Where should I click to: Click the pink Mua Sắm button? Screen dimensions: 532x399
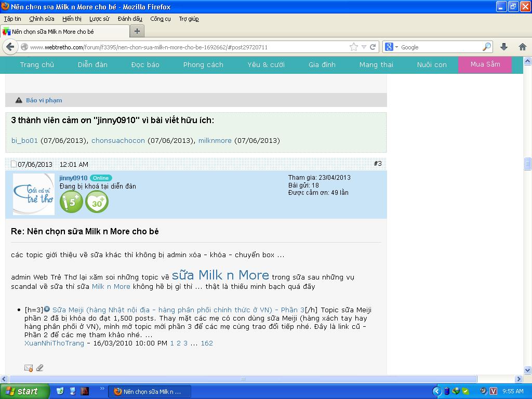click(485, 64)
